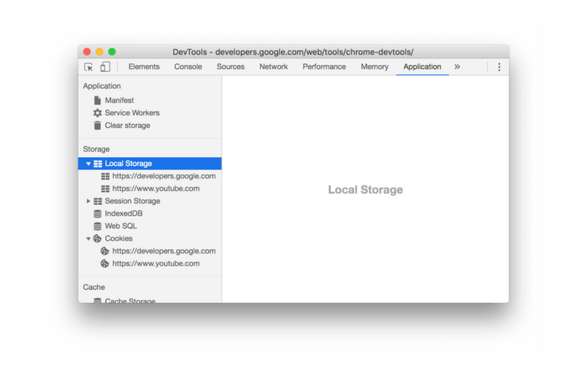Open Cookies for https://www.youtube.com
The image size is (588, 385).
point(155,263)
